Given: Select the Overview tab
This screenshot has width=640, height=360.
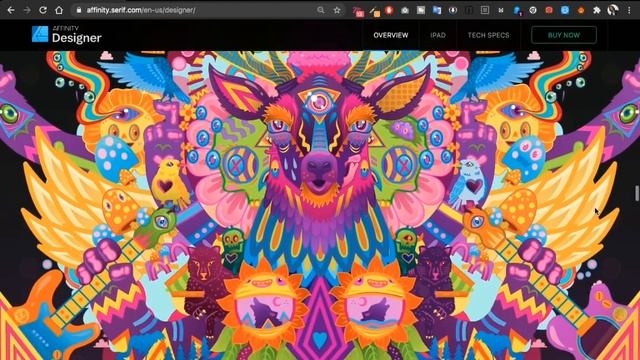Looking at the screenshot, I should point(391,35).
